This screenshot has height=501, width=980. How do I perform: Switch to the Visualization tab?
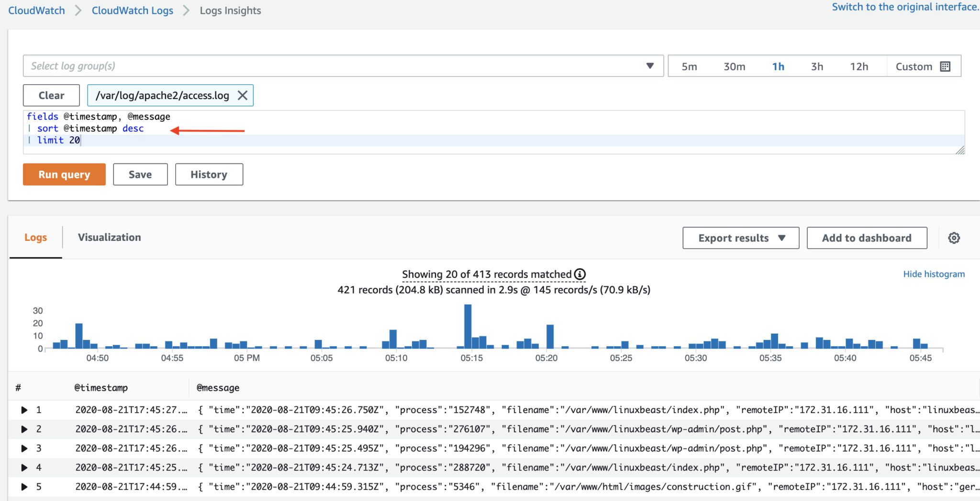click(x=110, y=238)
